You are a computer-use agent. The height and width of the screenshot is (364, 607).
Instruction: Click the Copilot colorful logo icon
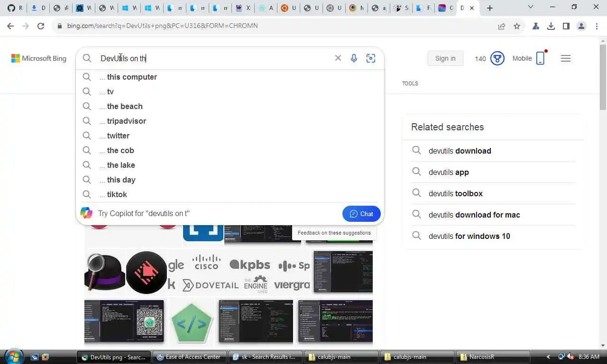pos(86,213)
